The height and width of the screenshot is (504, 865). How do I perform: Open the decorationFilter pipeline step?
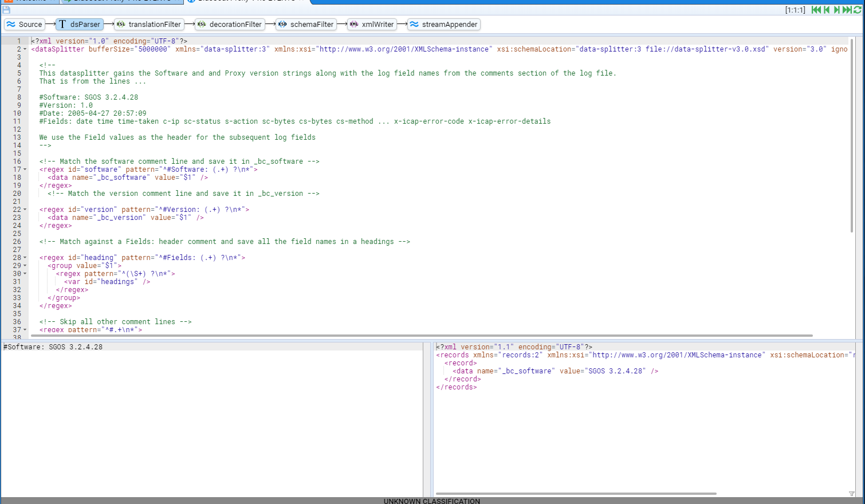pyautogui.click(x=230, y=24)
